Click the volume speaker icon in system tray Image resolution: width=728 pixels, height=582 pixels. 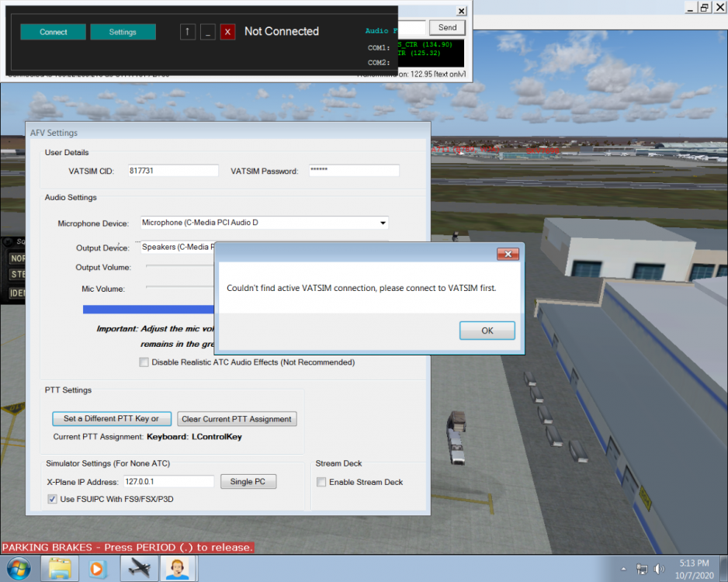[x=659, y=569]
